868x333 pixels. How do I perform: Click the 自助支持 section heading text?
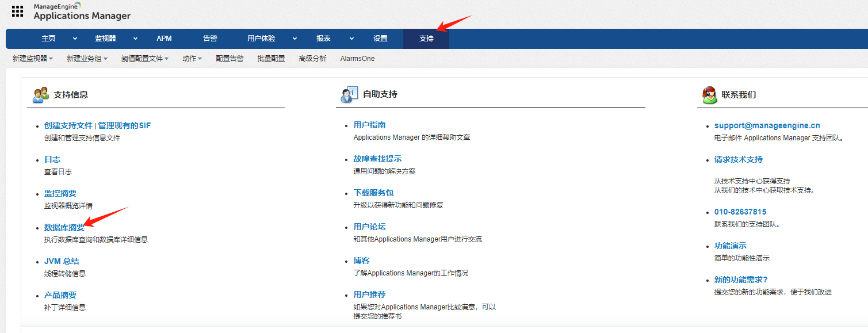(380, 94)
